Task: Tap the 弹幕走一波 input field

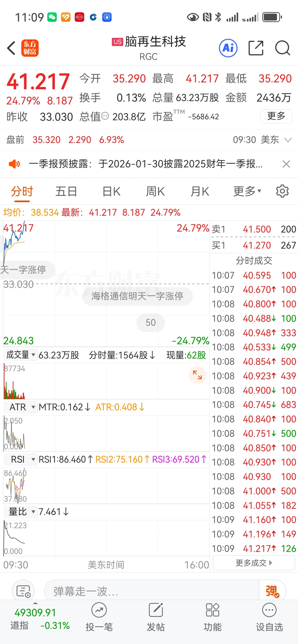Action: coord(151,591)
